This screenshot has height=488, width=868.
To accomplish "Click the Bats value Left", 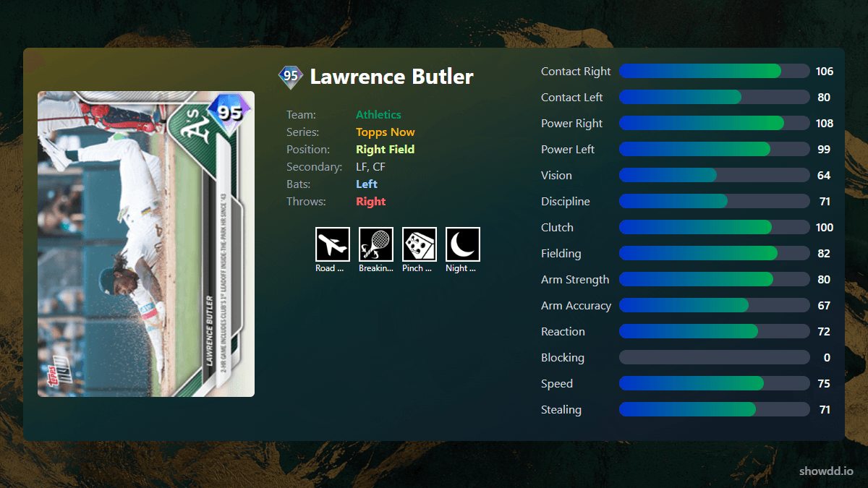I will pos(367,184).
